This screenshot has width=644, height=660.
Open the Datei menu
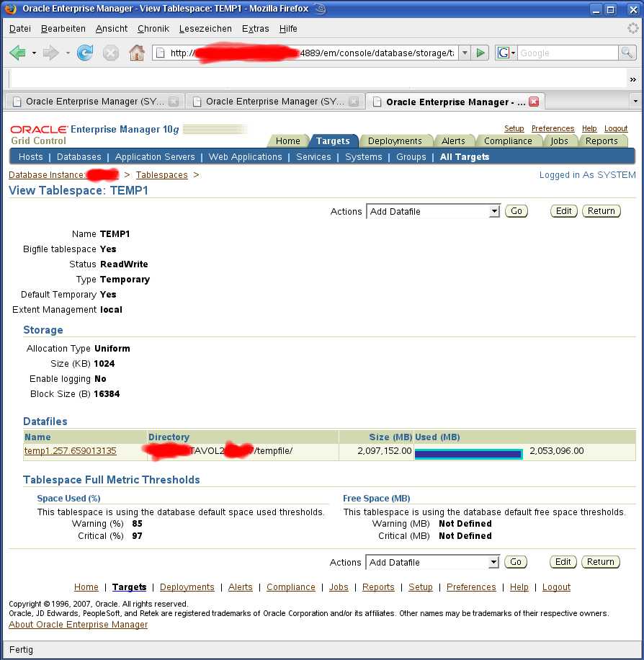pos(19,29)
